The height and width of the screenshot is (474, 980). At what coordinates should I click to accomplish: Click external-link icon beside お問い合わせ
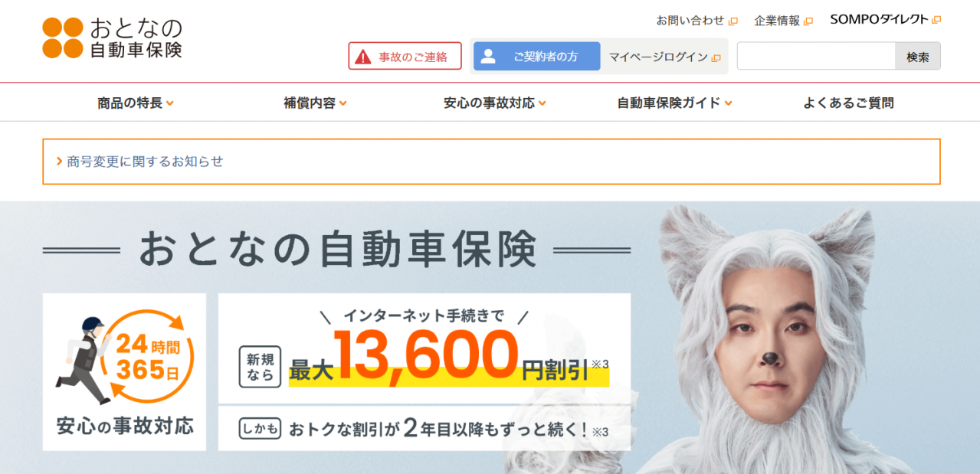[733, 21]
